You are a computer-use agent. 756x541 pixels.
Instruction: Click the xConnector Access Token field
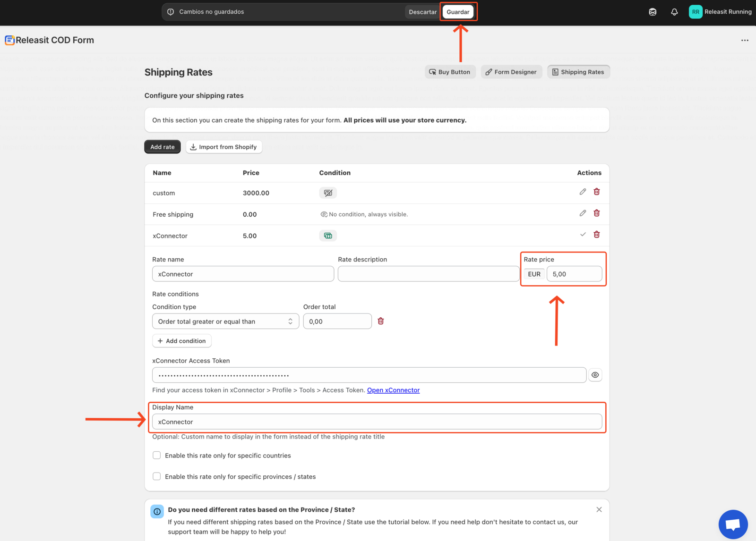click(x=369, y=375)
